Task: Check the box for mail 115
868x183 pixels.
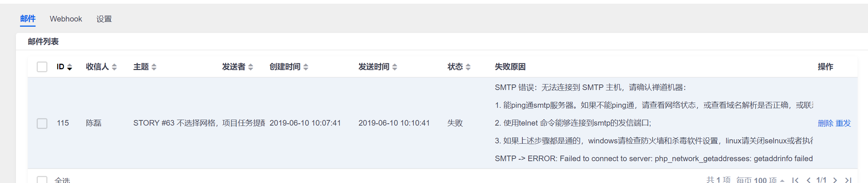Action: pyautogui.click(x=42, y=123)
